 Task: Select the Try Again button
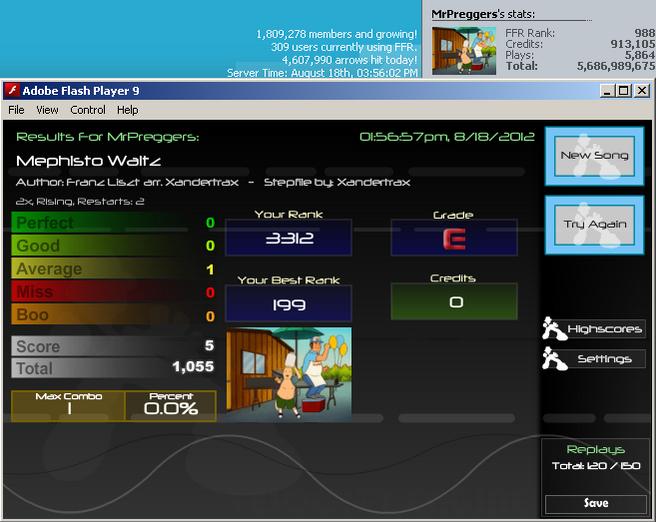(x=594, y=225)
